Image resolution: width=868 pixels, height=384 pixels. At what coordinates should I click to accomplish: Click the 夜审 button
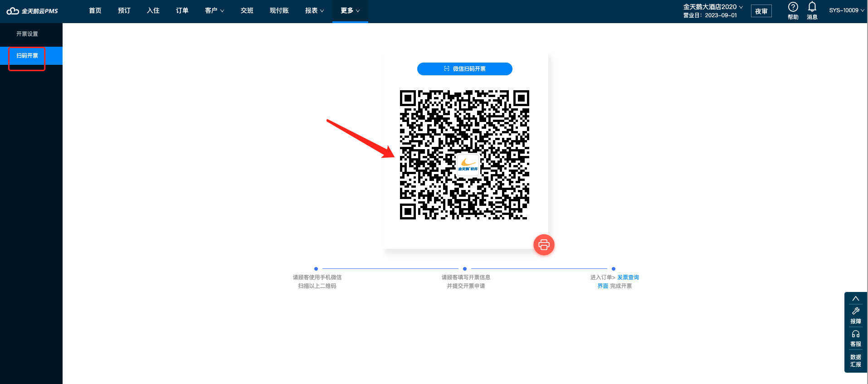(x=761, y=11)
